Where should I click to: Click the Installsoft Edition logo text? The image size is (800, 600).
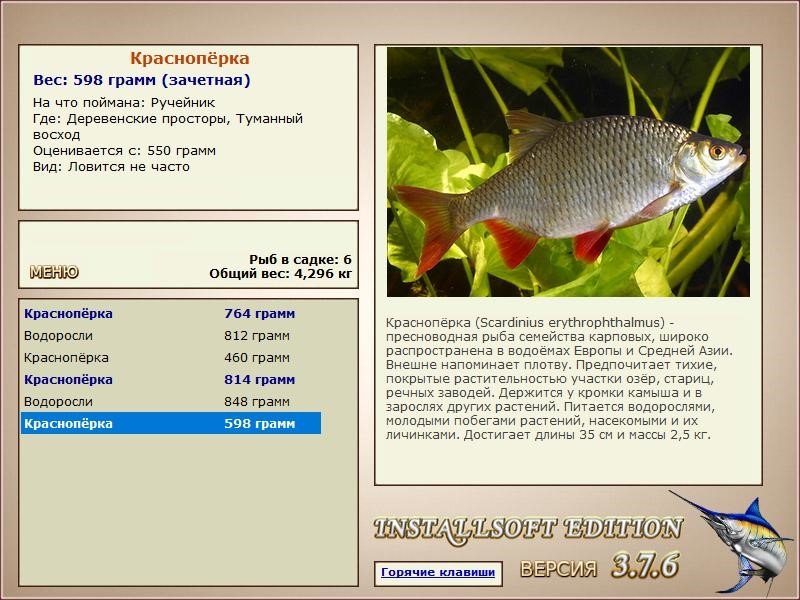528,529
